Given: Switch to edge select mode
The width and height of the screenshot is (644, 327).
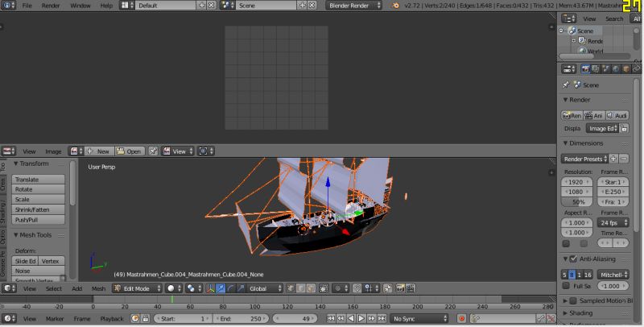Looking at the screenshot, I should coord(300,288).
